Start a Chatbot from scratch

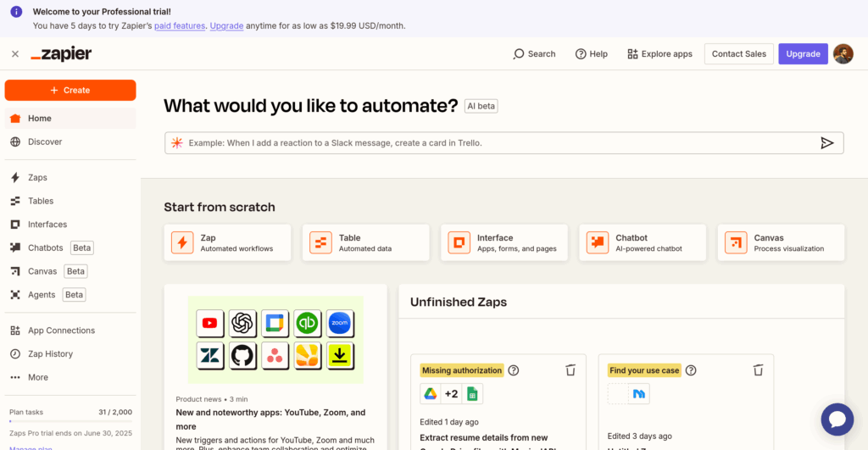pyautogui.click(x=643, y=242)
